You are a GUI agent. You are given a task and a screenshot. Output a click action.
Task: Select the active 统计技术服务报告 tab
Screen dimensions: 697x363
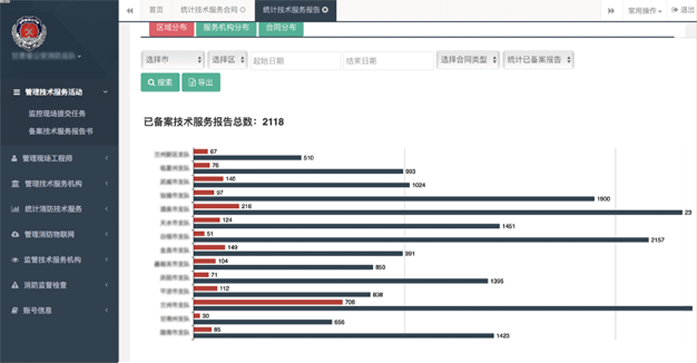(296, 10)
